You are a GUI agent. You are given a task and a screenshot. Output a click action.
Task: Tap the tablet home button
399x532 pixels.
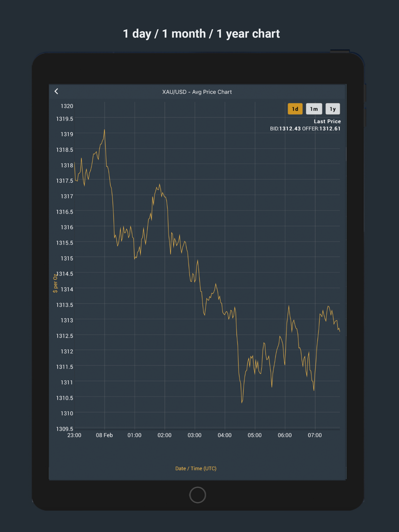click(197, 495)
